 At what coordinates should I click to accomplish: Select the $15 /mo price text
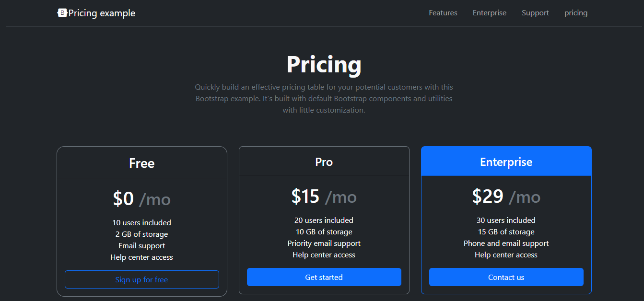click(x=324, y=197)
